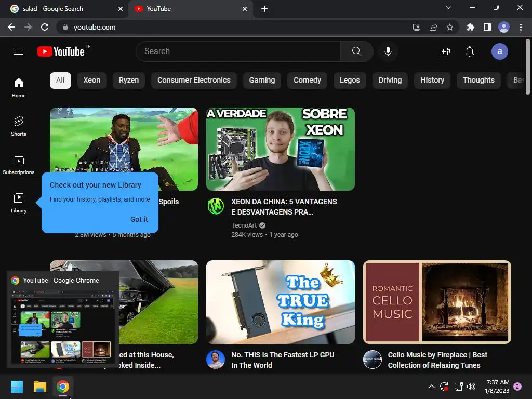Open a new browser tab
The width and height of the screenshot is (532, 399).
tap(264, 9)
